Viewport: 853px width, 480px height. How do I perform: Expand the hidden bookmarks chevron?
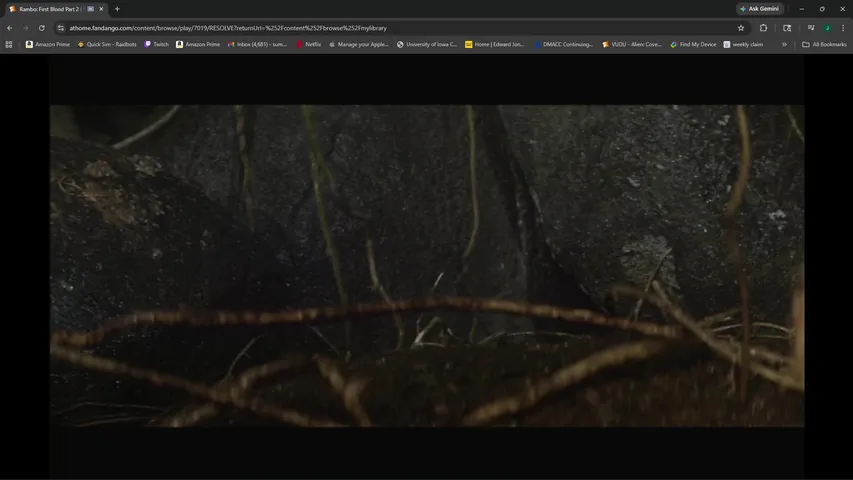[784, 45]
